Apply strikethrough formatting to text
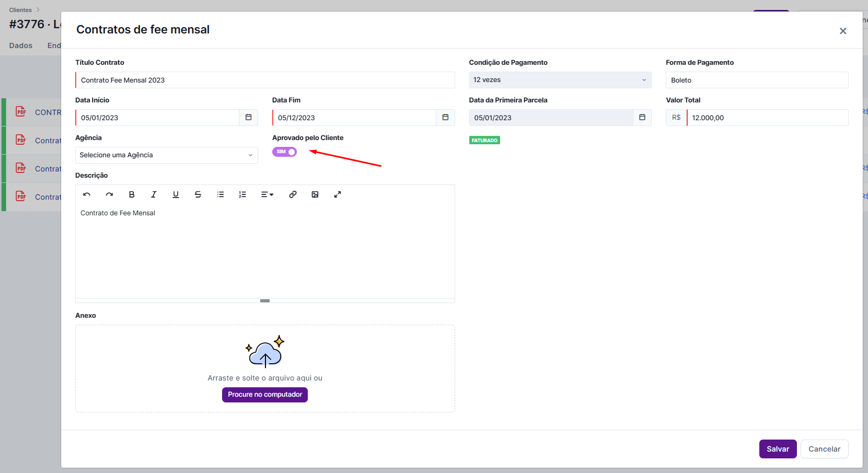Image resolution: width=868 pixels, height=473 pixels. (198, 194)
